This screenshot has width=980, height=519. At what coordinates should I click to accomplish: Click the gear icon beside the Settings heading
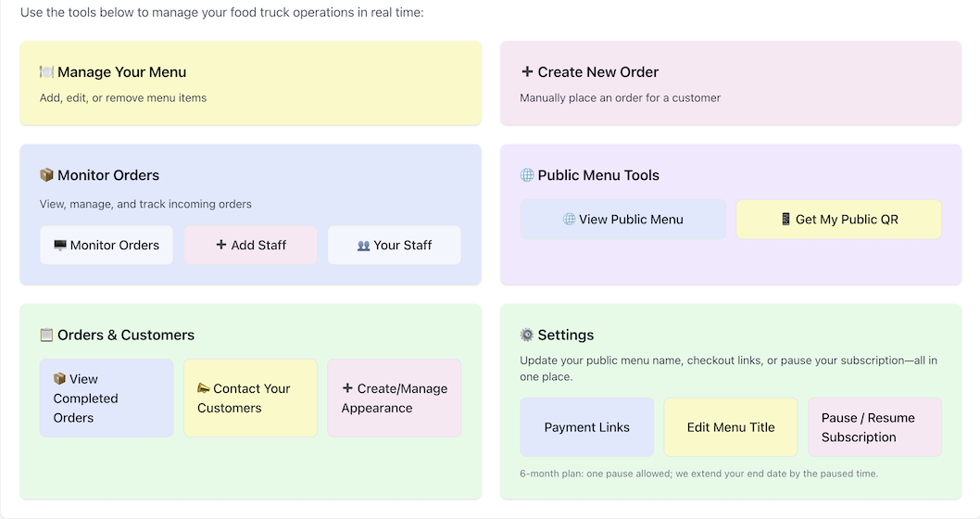[527, 335]
